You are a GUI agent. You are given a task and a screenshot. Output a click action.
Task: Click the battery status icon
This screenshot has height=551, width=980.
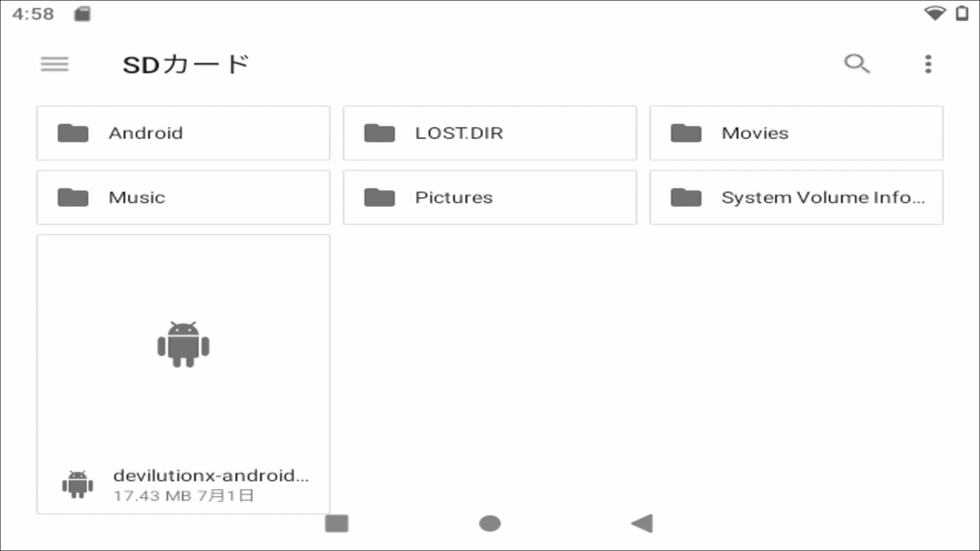coord(962,13)
